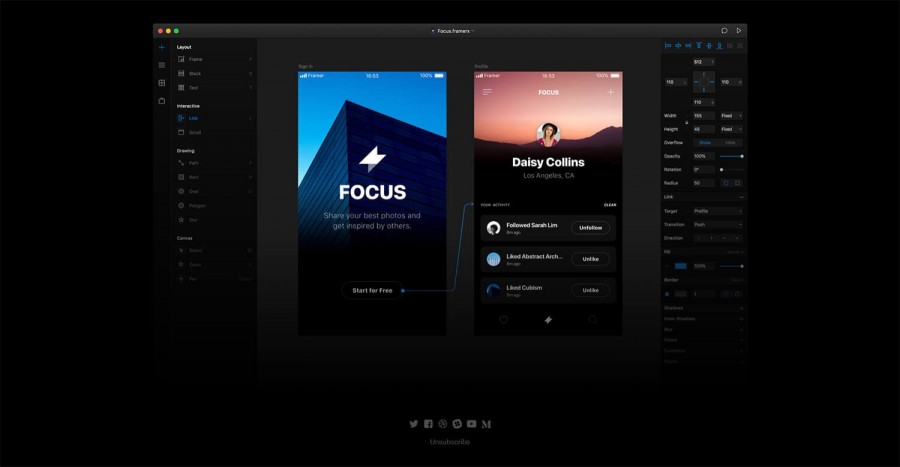
Task: Adjust the Opacity slider
Action: coord(731,156)
